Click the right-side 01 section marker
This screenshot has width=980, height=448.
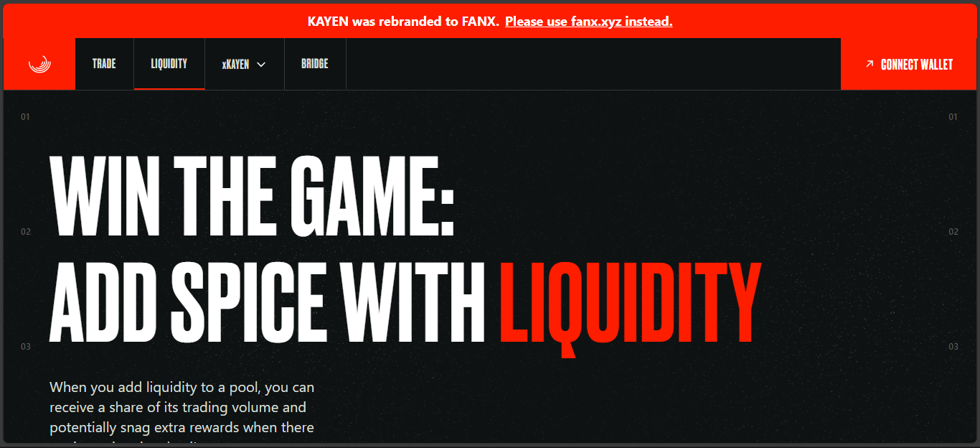click(x=953, y=116)
